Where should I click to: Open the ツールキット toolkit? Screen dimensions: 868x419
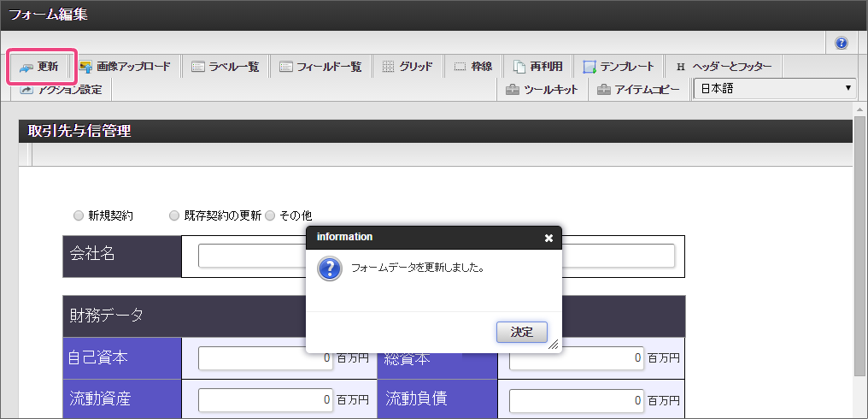pyautogui.click(x=542, y=89)
